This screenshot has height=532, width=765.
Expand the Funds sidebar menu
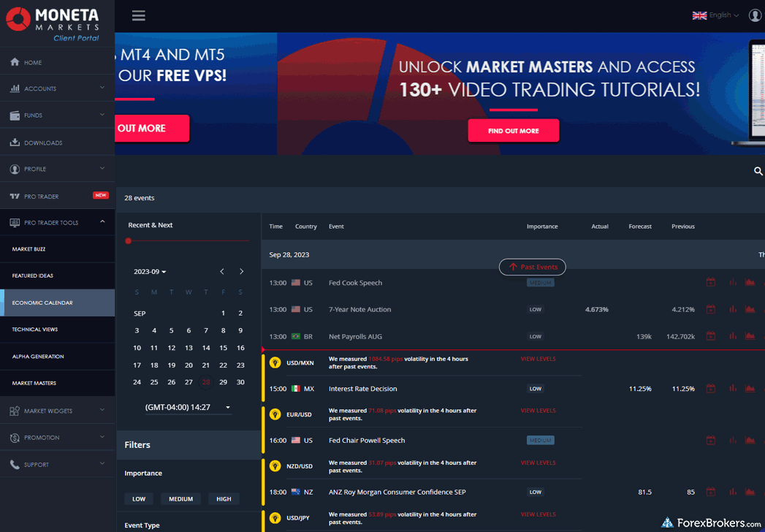[x=57, y=115]
